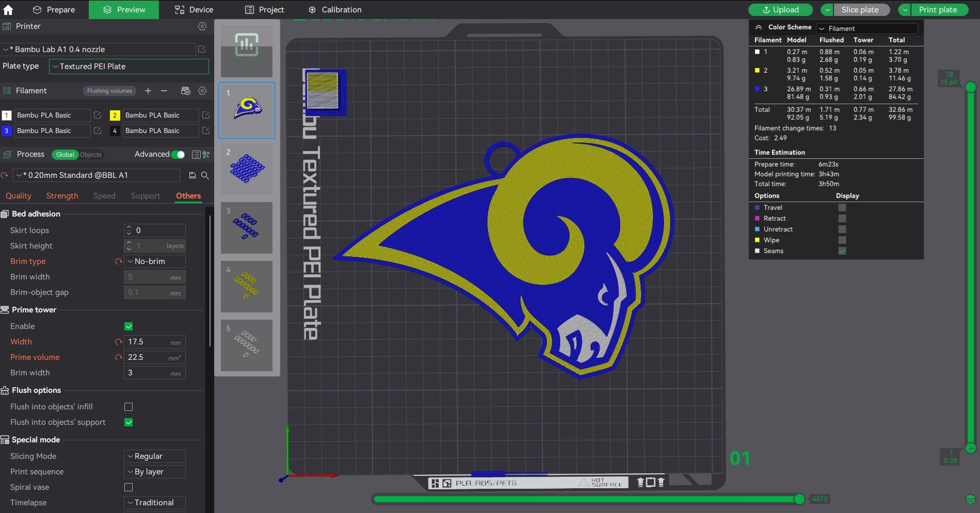Select the Quality settings tab
This screenshot has width=980, height=513.
pyautogui.click(x=19, y=196)
